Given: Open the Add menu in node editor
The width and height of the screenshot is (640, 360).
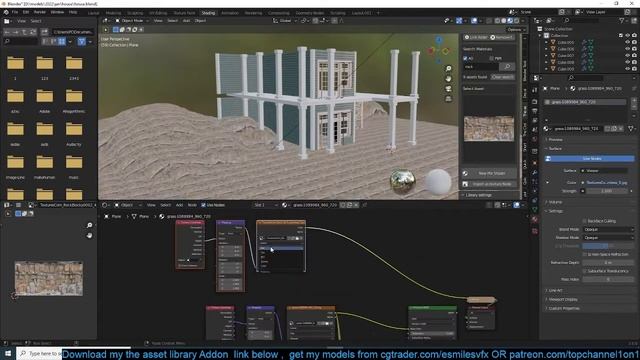Looking at the screenshot, I should click(179, 205).
